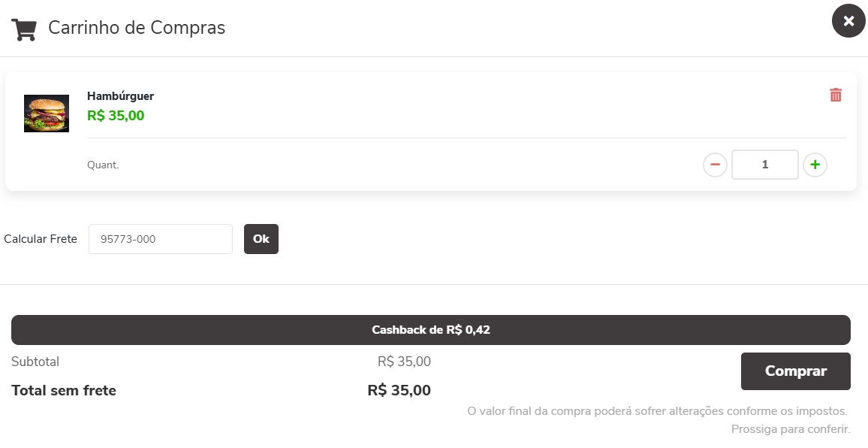Click the tax disclaimer text
Viewport: 868px width, 448px height.
point(658,412)
